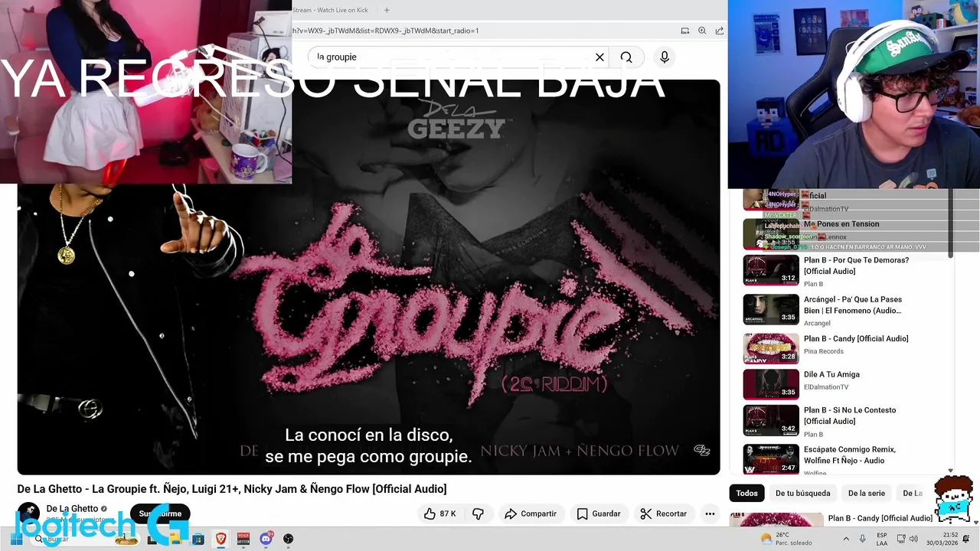Open OBS Studio from the taskbar
Image resolution: width=980 pixels, height=551 pixels.
(x=288, y=539)
